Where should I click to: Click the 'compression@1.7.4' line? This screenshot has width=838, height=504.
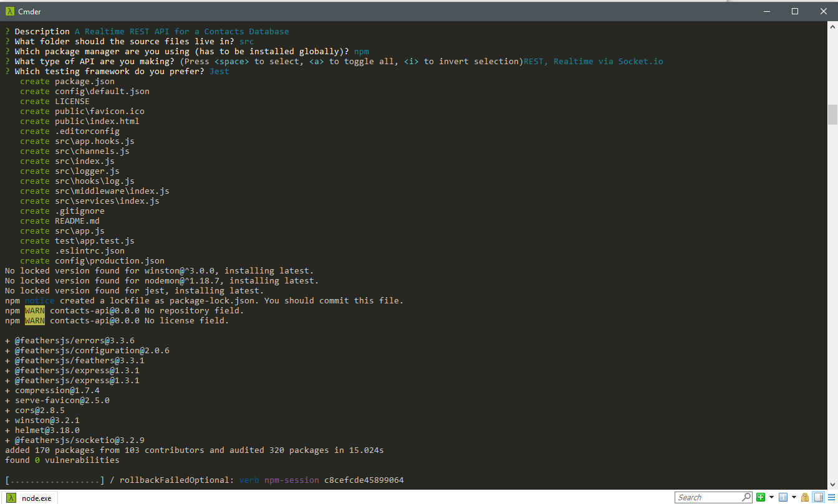pyautogui.click(x=52, y=391)
